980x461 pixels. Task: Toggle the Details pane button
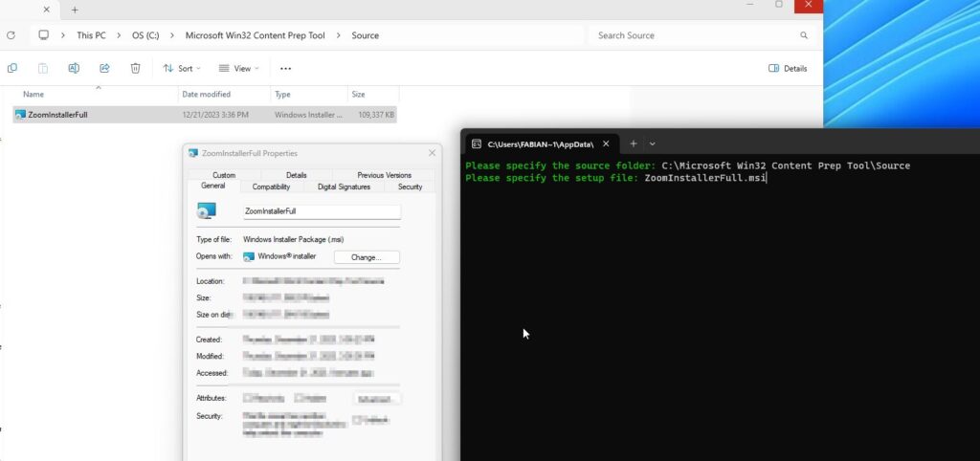pos(788,68)
